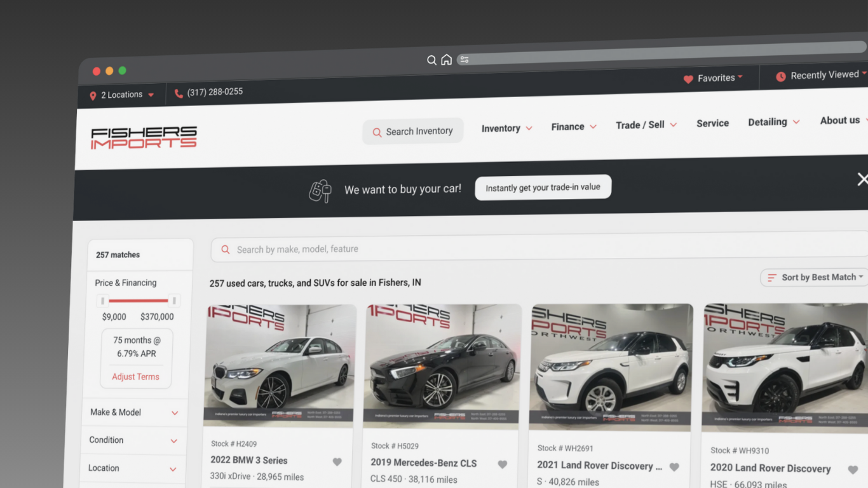Click the 257 matches label
868x488 pixels.
click(x=118, y=255)
